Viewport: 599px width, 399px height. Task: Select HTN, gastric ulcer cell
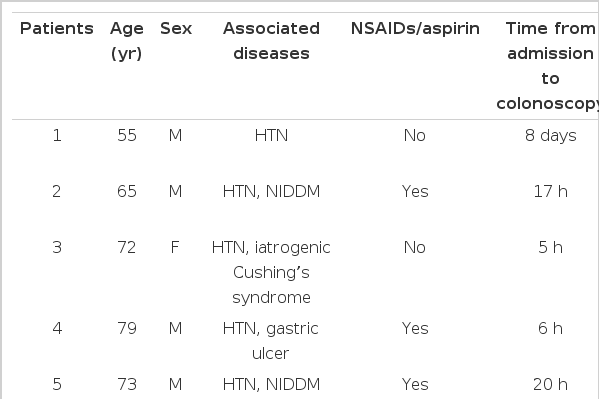[x=270, y=341]
